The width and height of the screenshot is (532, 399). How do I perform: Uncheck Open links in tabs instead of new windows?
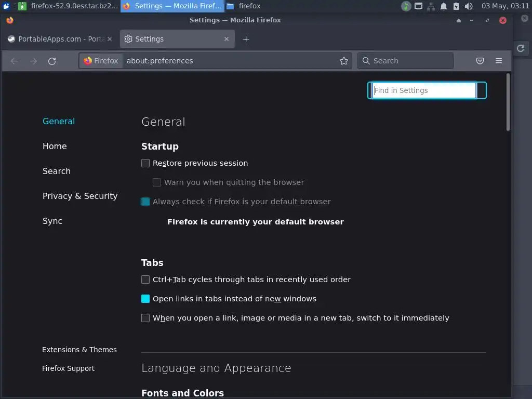pyautogui.click(x=145, y=299)
